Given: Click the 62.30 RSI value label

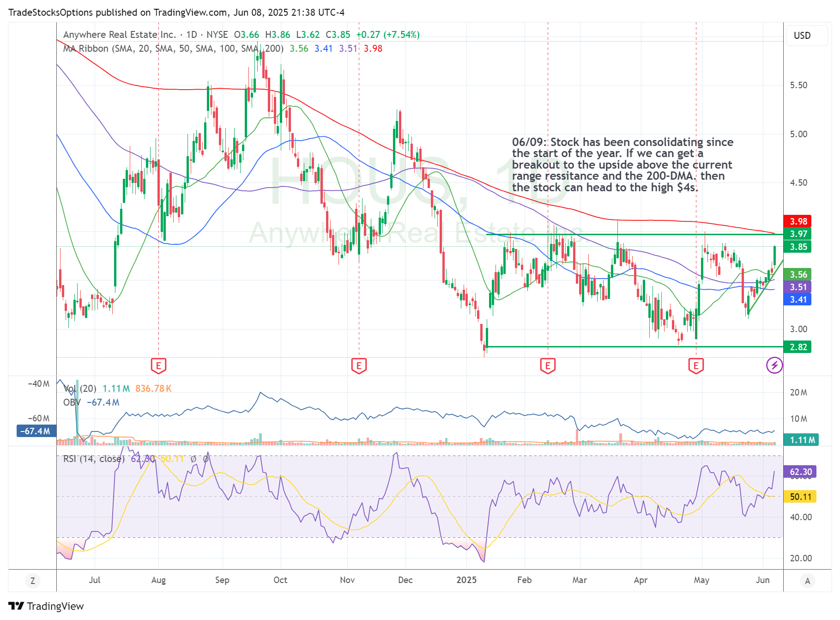Looking at the screenshot, I should (x=800, y=472).
